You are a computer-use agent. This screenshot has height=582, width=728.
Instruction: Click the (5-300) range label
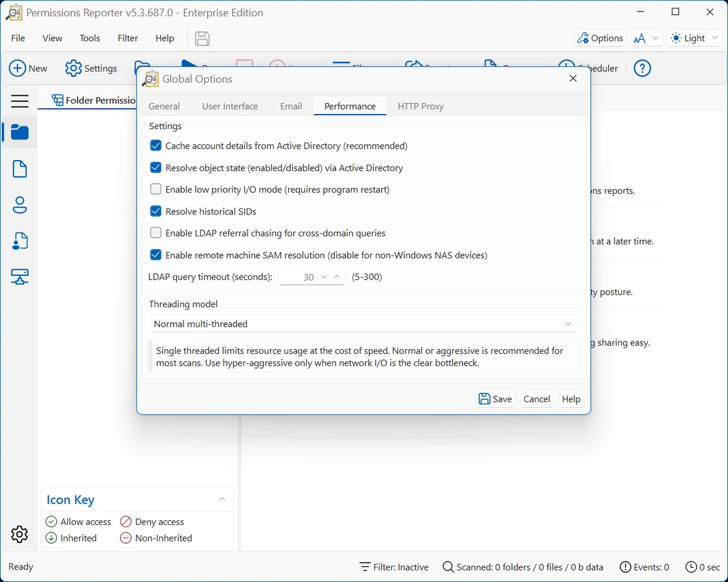tap(367, 277)
